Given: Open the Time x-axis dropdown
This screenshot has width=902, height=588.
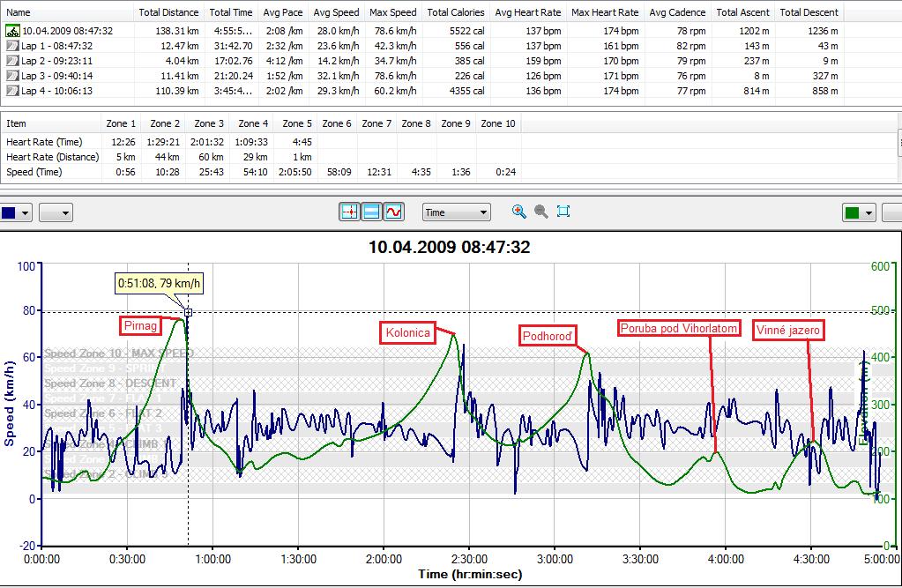Looking at the screenshot, I should tap(456, 212).
